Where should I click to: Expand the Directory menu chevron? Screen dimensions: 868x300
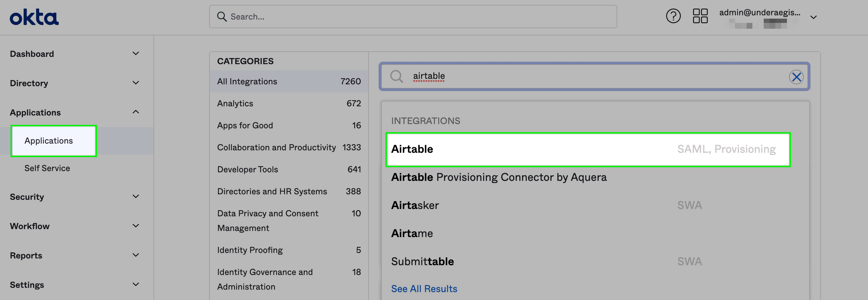136,83
